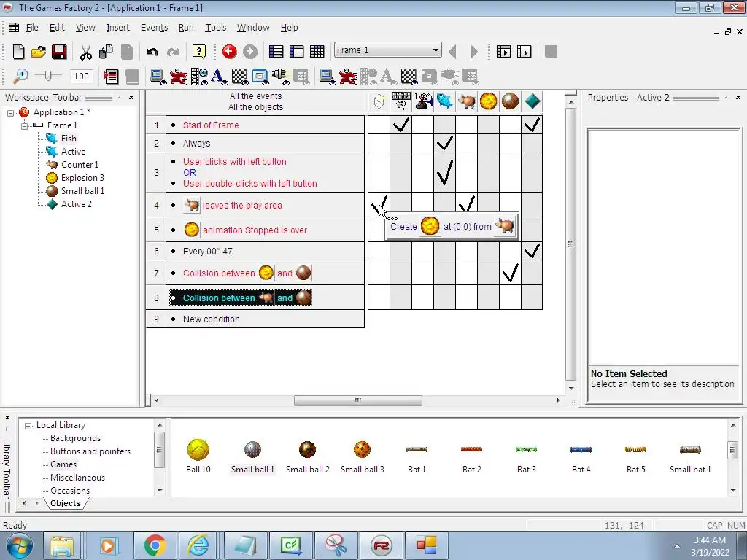747x560 pixels.
Task: Open the Events menu
Action: (x=154, y=28)
